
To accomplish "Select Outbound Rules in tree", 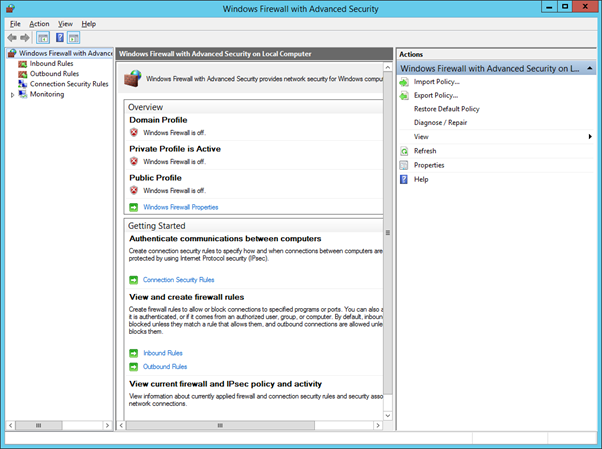I will (x=53, y=73).
